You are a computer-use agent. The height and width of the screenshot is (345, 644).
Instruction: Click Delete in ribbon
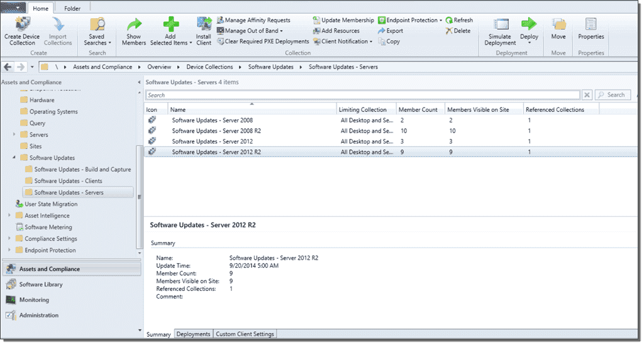[x=458, y=31]
